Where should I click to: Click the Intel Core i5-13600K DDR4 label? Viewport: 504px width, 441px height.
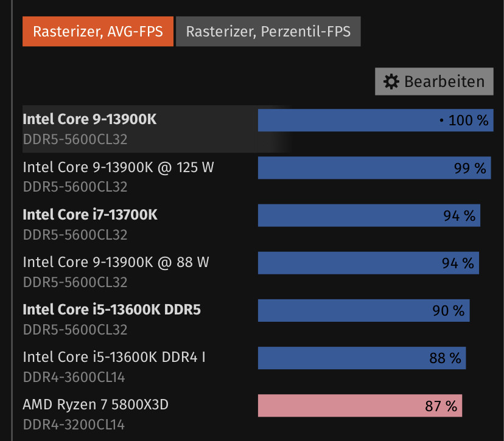coord(114,357)
